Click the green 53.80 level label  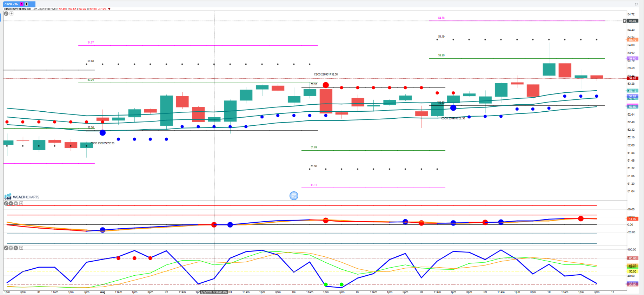(441, 55)
